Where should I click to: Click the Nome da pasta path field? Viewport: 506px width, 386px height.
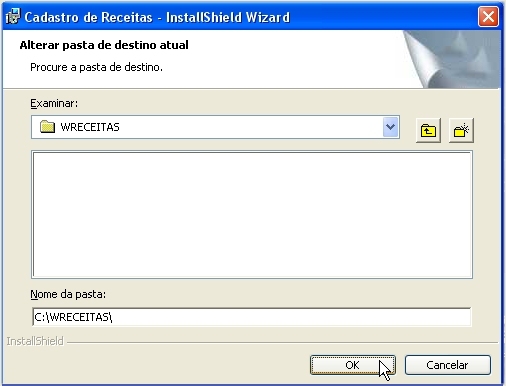252,317
